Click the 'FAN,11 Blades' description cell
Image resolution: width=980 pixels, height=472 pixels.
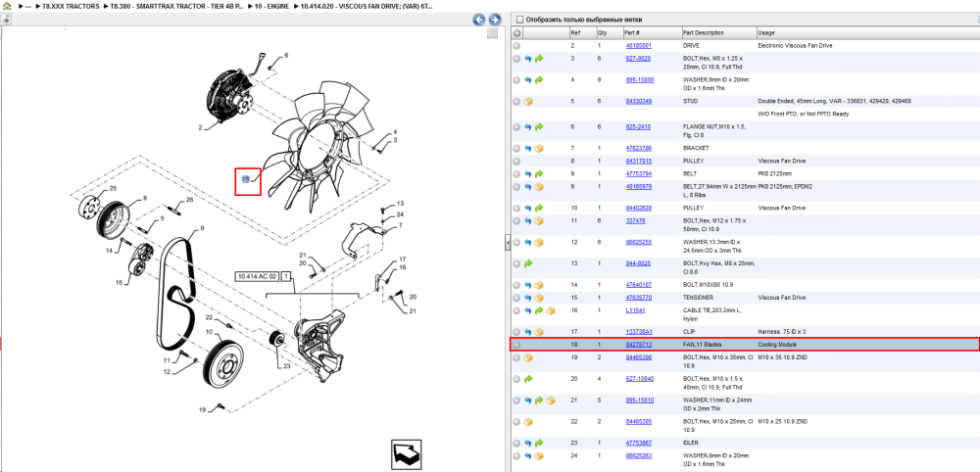coord(704,345)
